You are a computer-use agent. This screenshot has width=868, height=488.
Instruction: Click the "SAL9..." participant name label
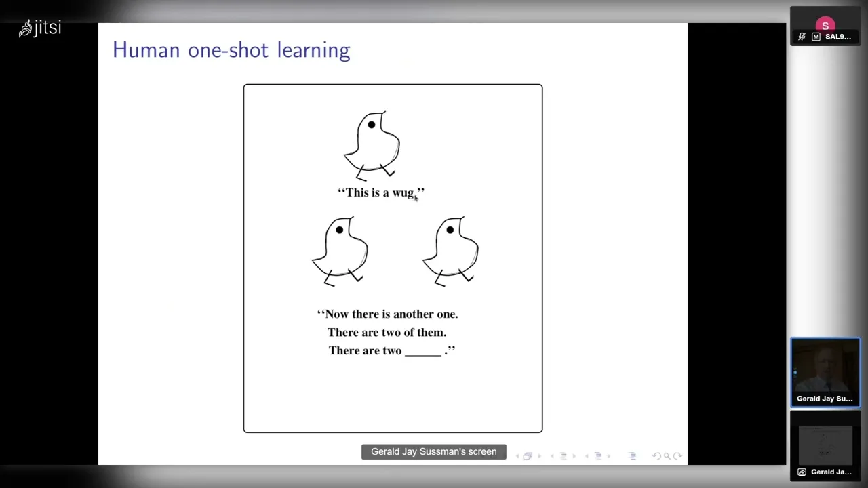pyautogui.click(x=838, y=37)
